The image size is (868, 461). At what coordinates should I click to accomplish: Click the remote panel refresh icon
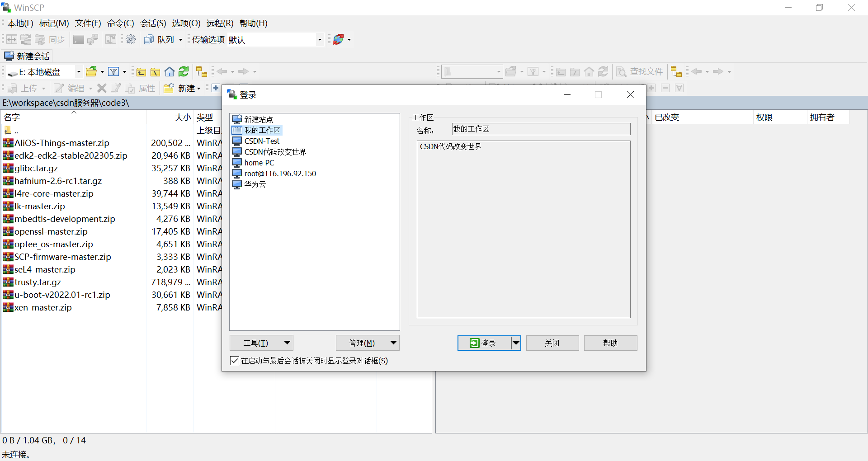pos(603,71)
